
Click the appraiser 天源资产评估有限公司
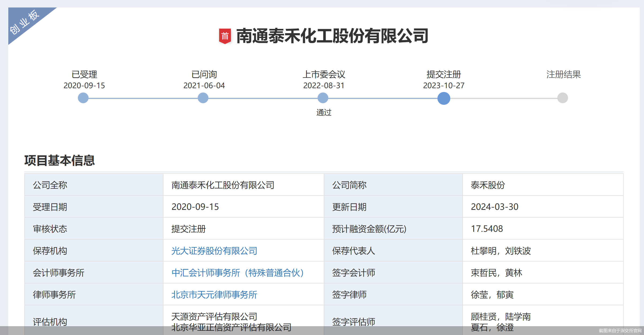click(214, 317)
